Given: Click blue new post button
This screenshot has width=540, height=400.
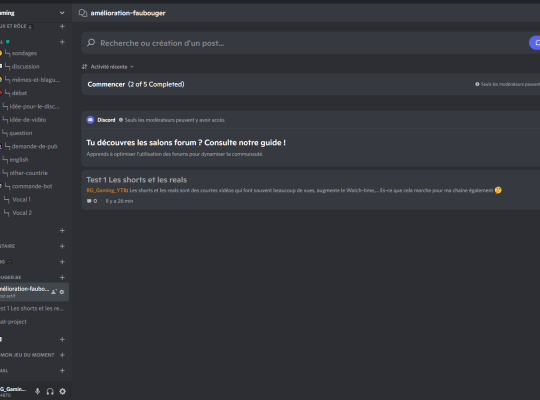Looking at the screenshot, I should click(535, 43).
